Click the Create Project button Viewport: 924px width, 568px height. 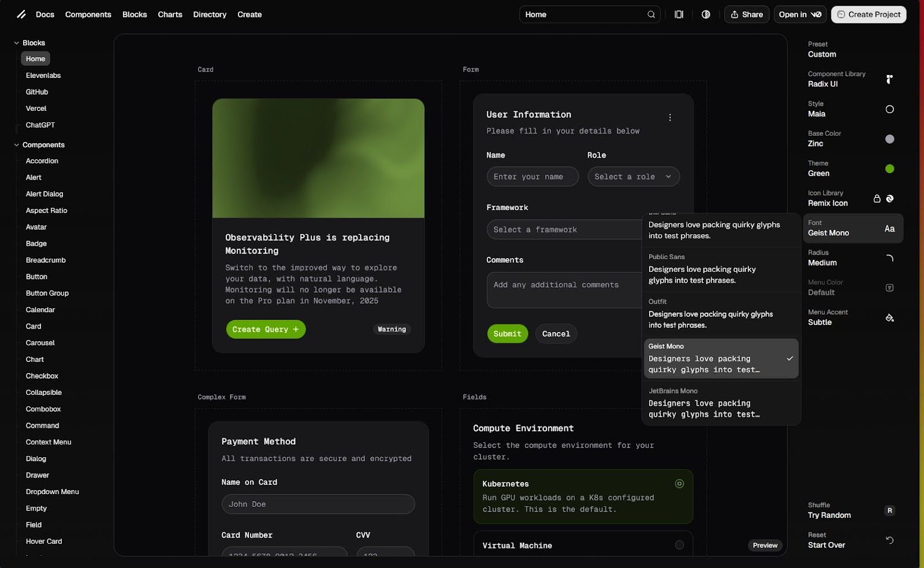868,14
